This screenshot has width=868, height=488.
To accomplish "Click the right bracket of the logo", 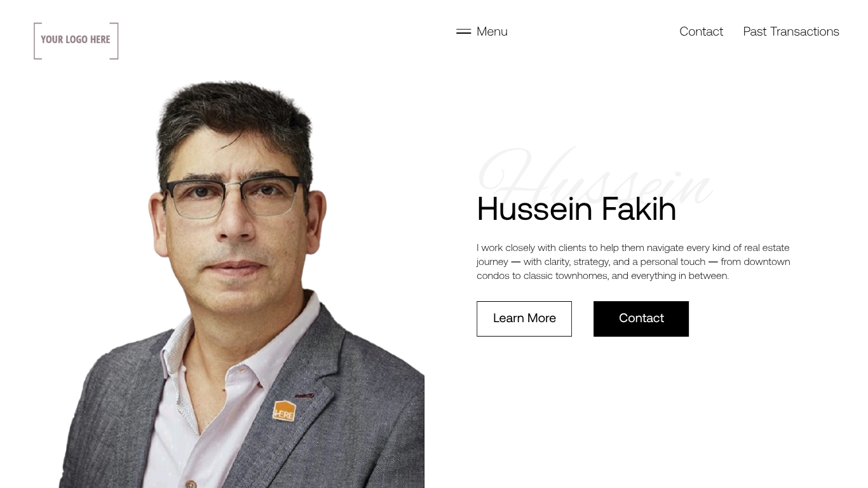I will click(114, 41).
